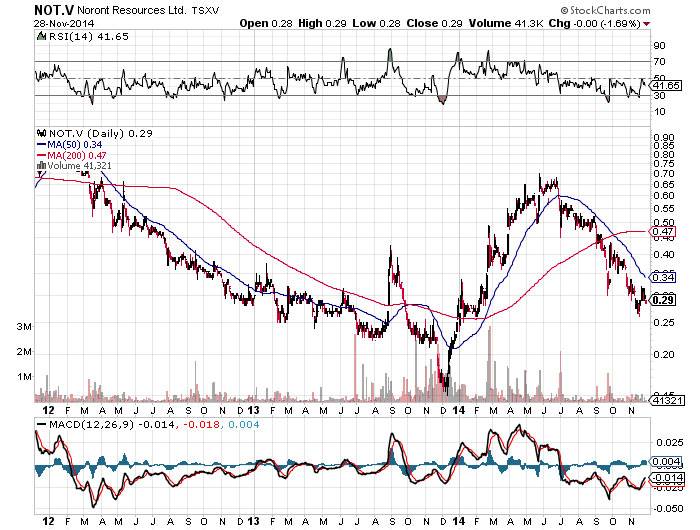Click the RSI(14) legend line icon
The height and width of the screenshot is (530, 700).
[41, 37]
